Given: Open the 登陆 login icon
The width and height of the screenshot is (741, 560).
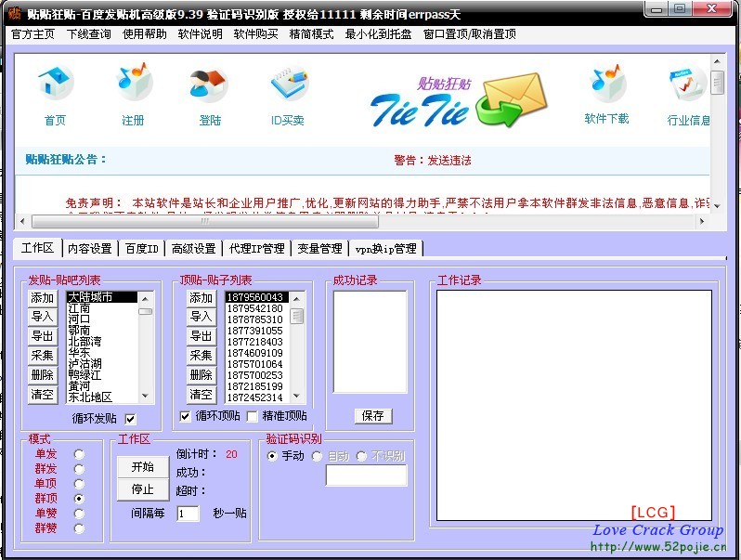Looking at the screenshot, I should click(209, 84).
